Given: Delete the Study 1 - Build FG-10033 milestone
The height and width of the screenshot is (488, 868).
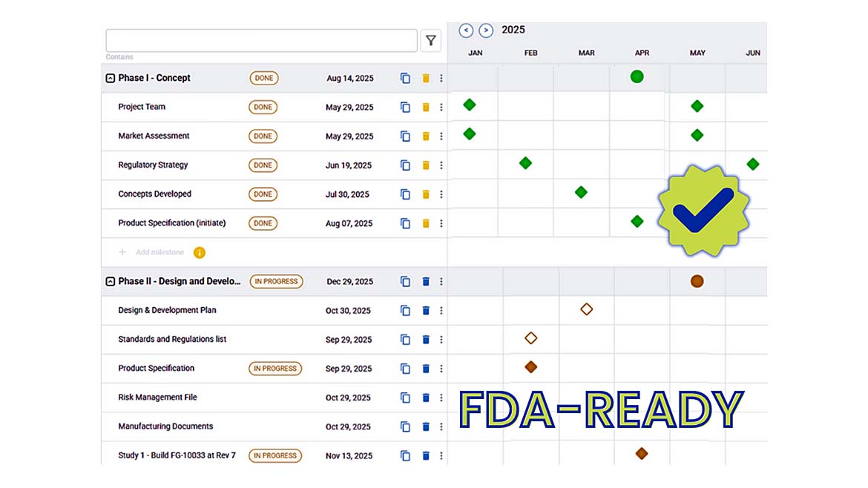Looking at the screenshot, I should click(x=426, y=455).
